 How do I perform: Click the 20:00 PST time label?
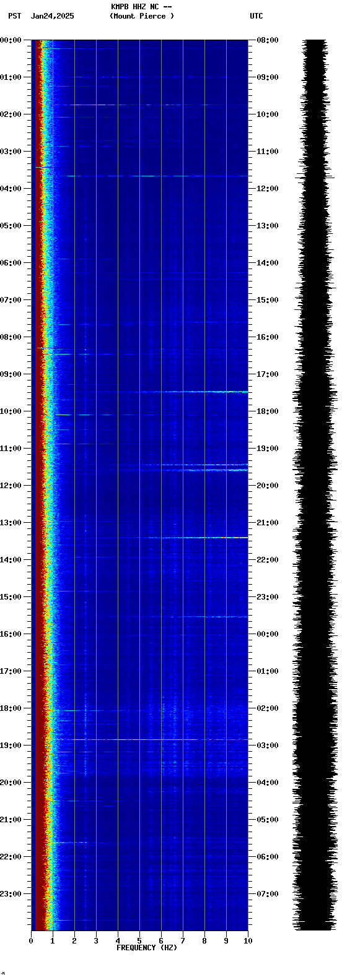pos(11,783)
